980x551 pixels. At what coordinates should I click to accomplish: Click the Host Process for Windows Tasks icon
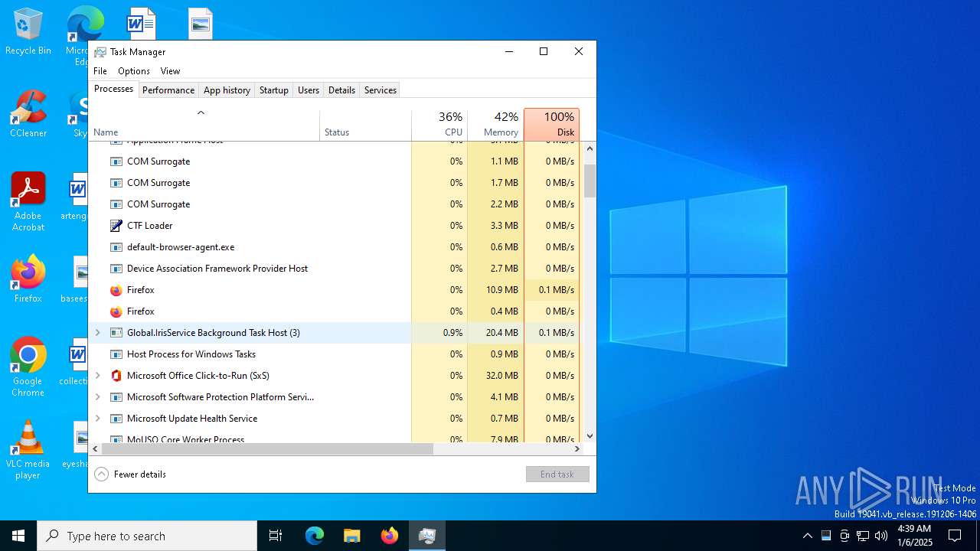point(116,354)
